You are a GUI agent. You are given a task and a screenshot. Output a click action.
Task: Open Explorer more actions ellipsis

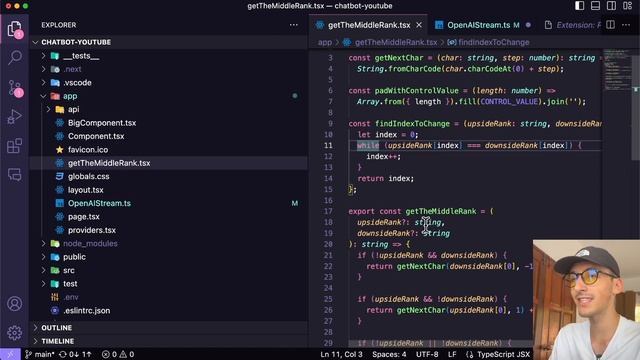point(293,25)
